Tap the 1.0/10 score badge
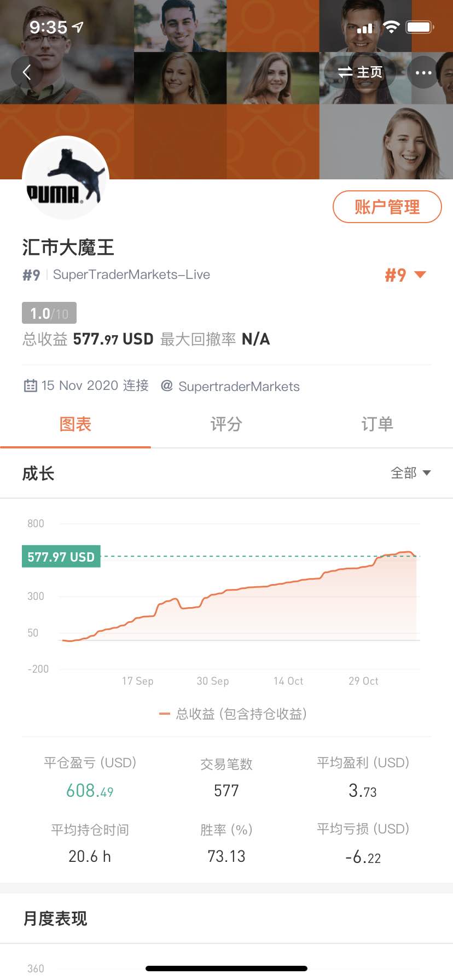This screenshot has width=453, height=980. [49, 313]
